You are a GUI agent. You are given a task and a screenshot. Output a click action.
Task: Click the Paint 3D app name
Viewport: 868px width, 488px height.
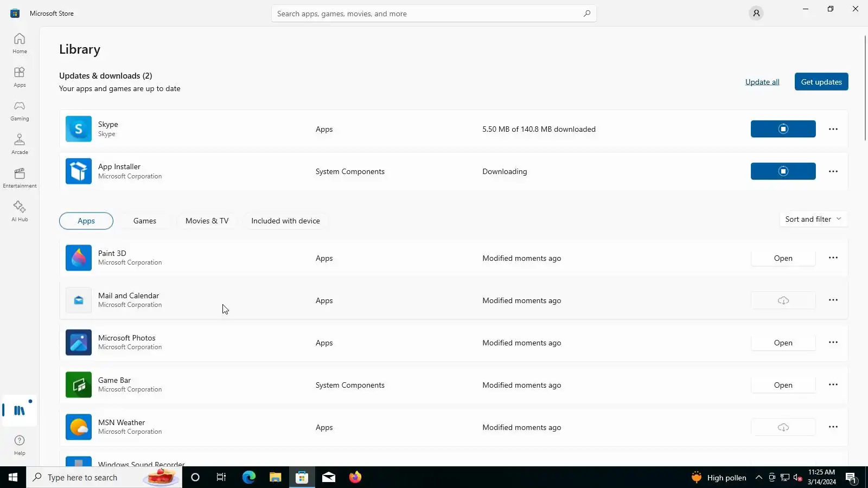pos(112,253)
